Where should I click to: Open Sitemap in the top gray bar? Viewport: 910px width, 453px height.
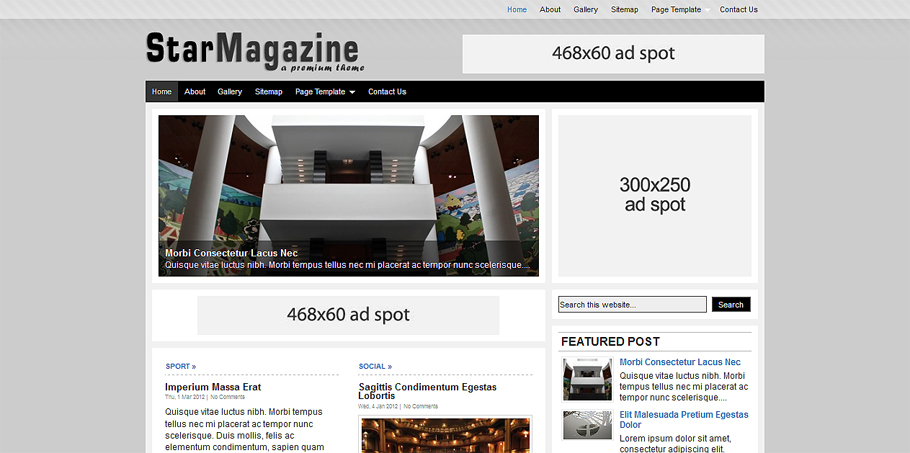(624, 9)
